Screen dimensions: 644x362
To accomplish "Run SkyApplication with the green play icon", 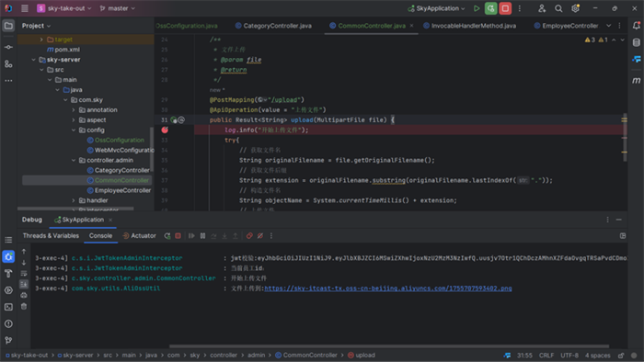I will tap(477, 8).
